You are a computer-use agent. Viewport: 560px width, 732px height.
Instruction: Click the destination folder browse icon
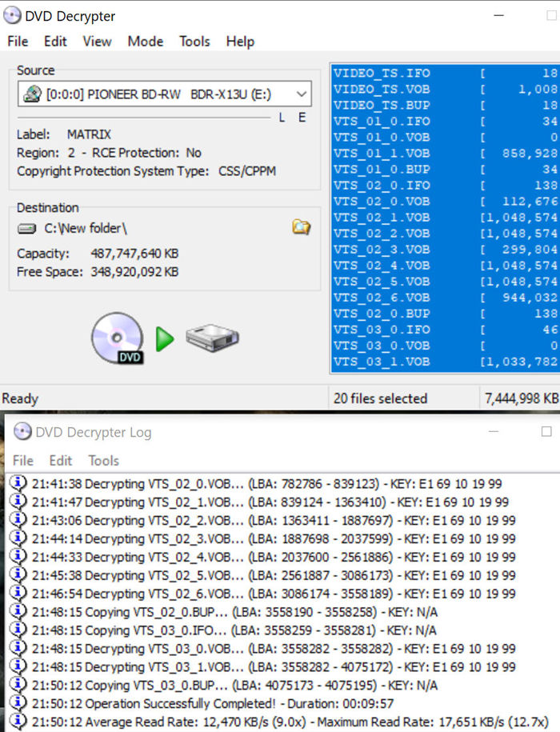point(301,227)
